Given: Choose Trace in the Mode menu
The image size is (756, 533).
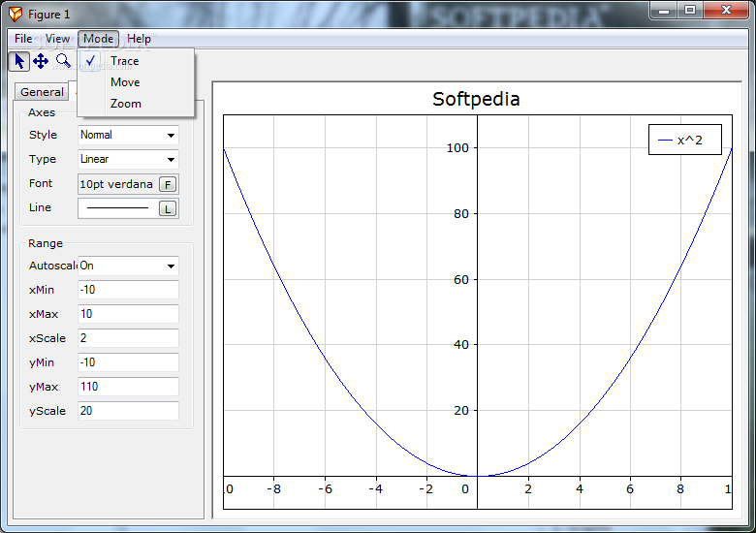Looking at the screenshot, I should [136, 61].
